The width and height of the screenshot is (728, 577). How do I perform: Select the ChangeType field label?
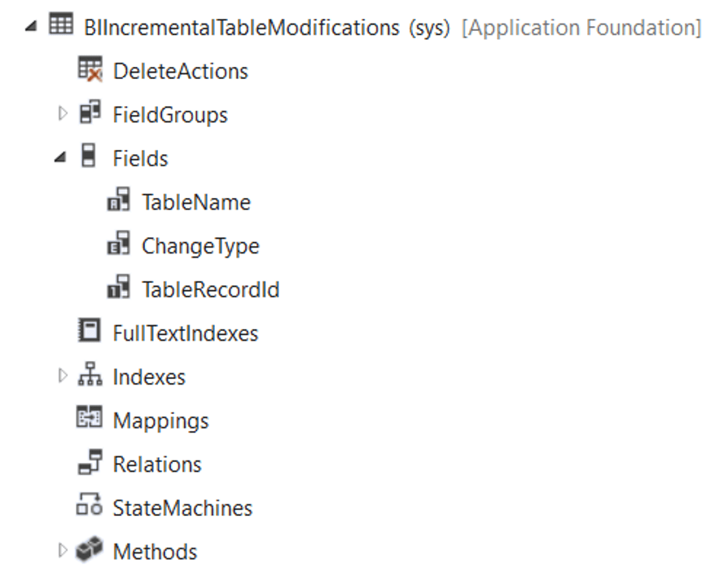(200, 245)
